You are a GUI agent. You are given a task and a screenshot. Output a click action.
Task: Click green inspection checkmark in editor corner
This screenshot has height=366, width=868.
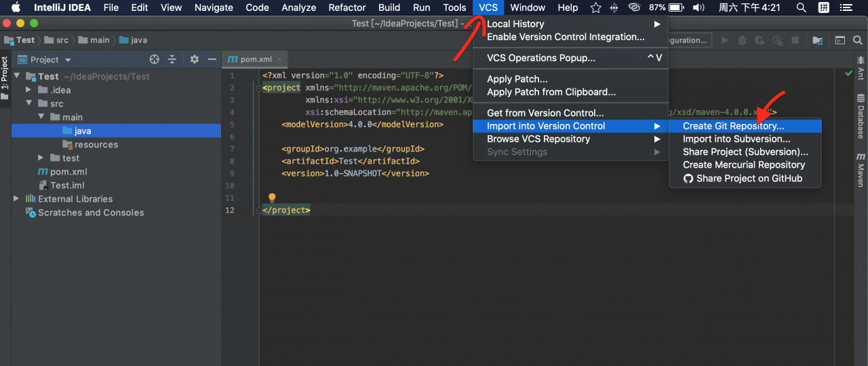click(x=848, y=73)
